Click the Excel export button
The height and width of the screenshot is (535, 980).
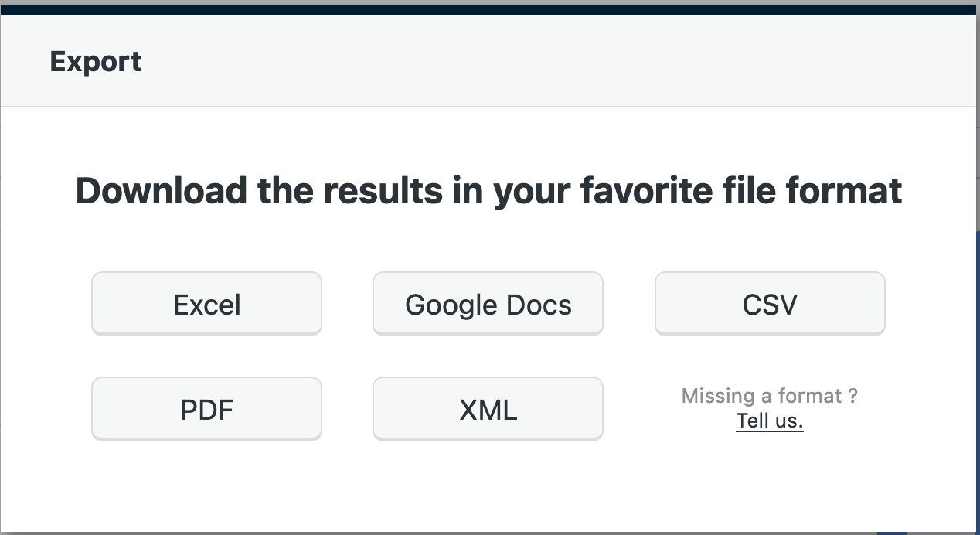click(206, 304)
